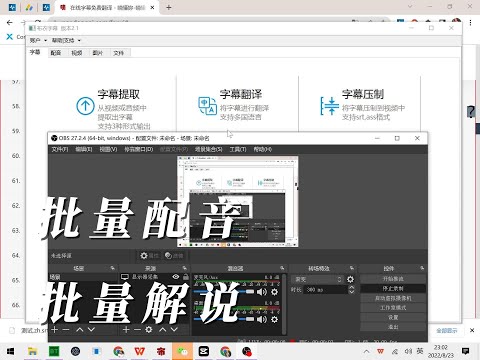Click the transition duration stepper arrows
480x360 pixels.
tap(351, 289)
